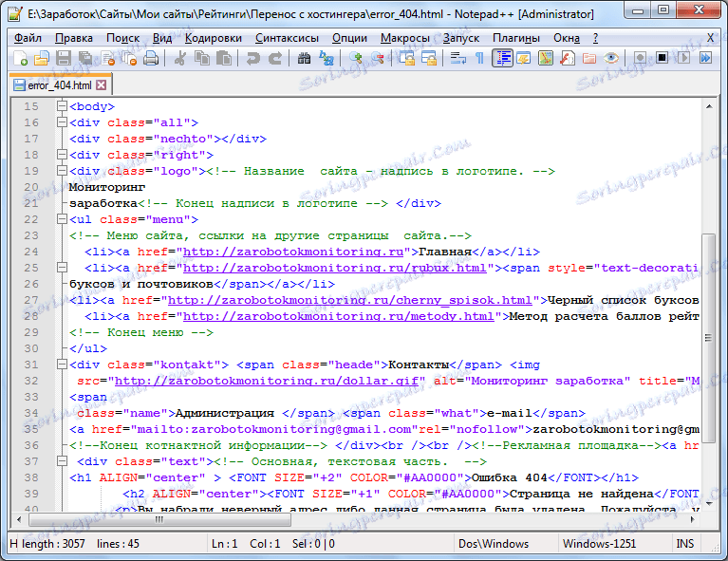Open the Function List panel icon
The height and width of the screenshot is (561, 728).
(x=568, y=58)
